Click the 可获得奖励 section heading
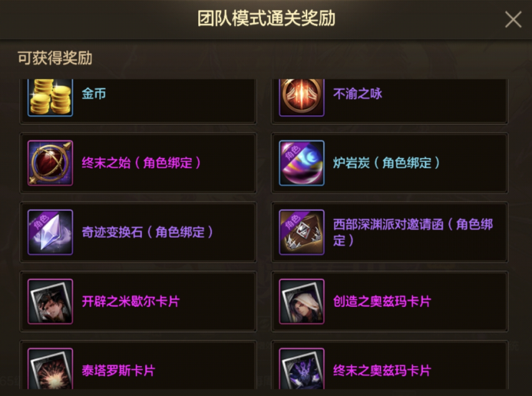This screenshot has height=396, width=532. pyautogui.click(x=55, y=58)
